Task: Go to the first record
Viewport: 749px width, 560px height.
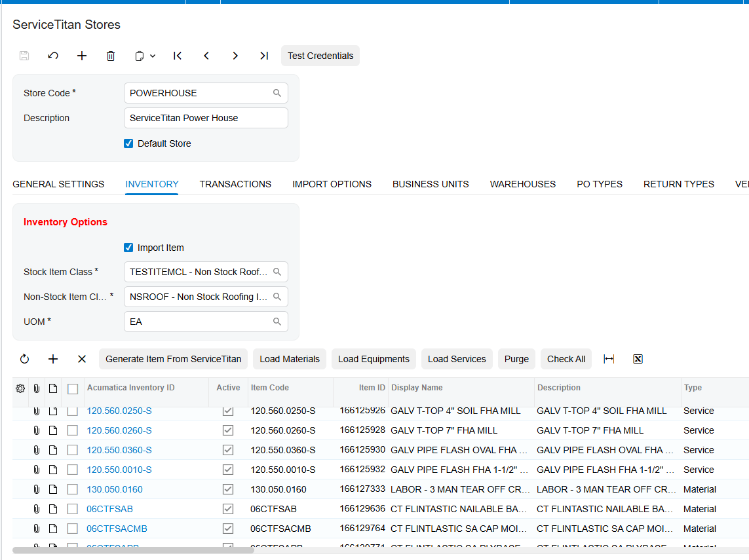Action: pyautogui.click(x=177, y=56)
